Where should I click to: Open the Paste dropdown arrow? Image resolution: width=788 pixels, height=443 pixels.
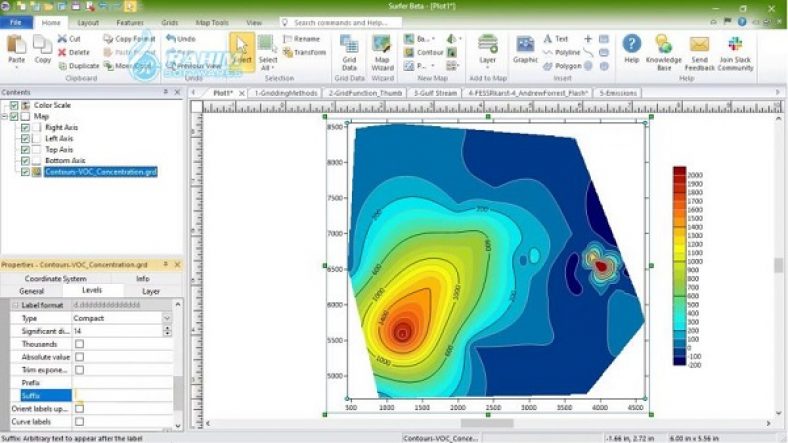tap(16, 67)
